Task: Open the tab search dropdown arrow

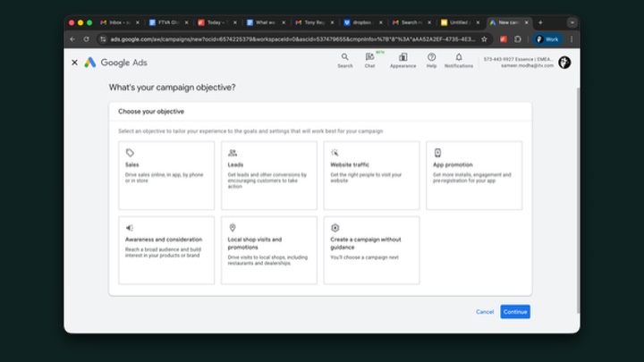Action: pos(572,22)
